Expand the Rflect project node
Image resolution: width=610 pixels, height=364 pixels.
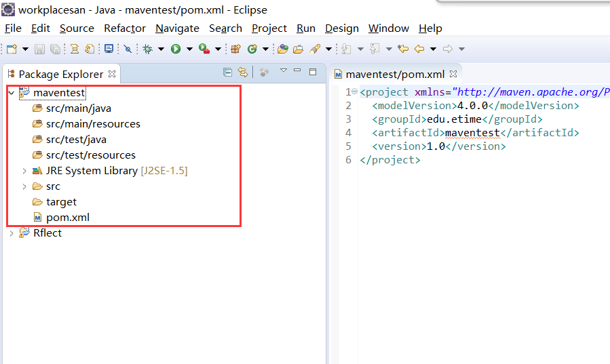pos(12,233)
